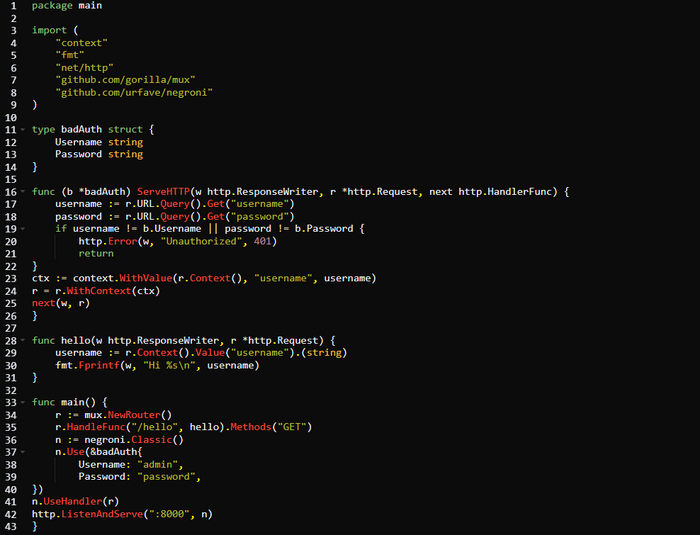Collapse the main function fold arrow at line 33
The width and height of the screenshot is (700, 535).
(x=23, y=403)
